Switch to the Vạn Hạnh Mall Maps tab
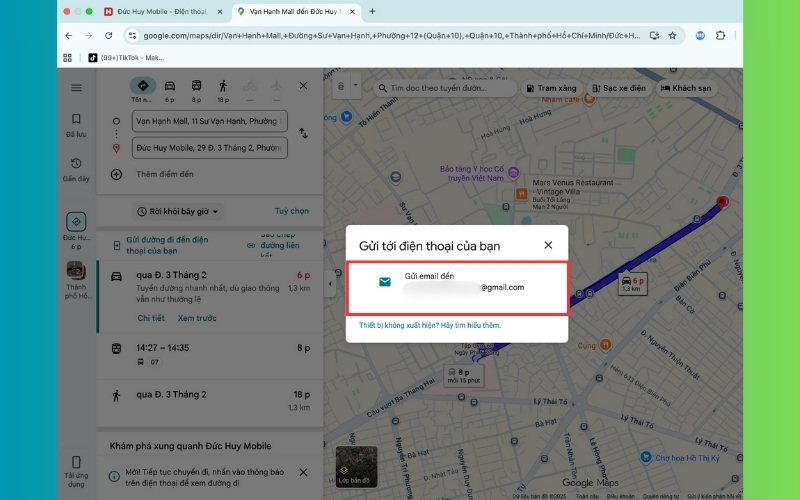 (296, 11)
